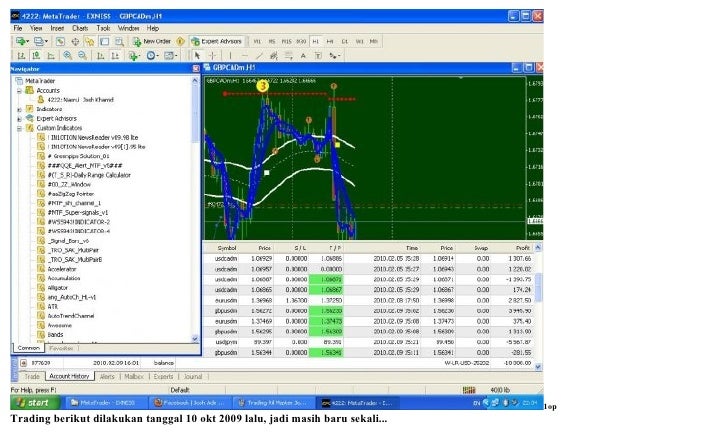Select the Alligator custom indicator
728x442 pixels.
pyautogui.click(x=57, y=288)
